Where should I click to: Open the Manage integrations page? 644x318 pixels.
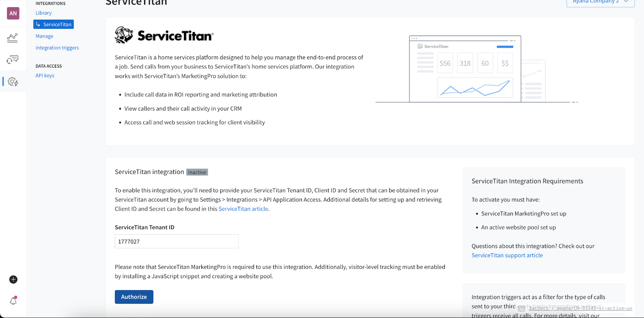(44, 36)
